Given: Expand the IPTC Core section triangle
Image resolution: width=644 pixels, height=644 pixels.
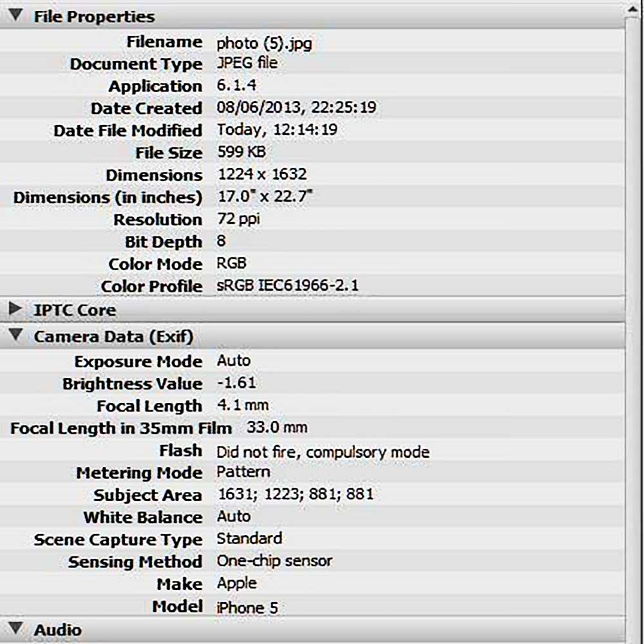Looking at the screenshot, I should tap(16, 310).
